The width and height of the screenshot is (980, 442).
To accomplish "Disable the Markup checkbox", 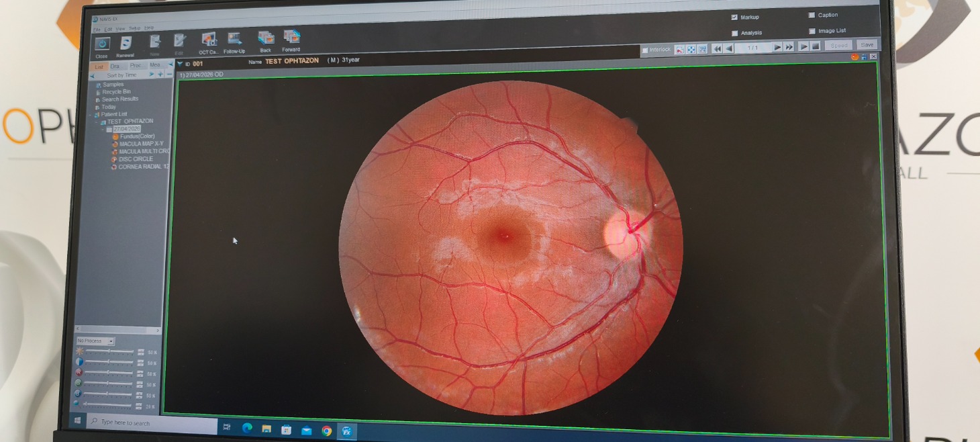I will coord(734,17).
